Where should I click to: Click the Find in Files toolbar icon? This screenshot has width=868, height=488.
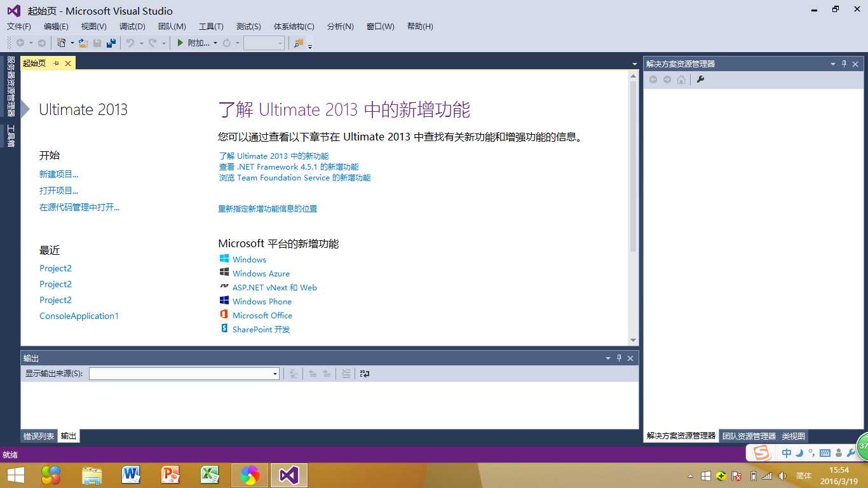pos(299,43)
